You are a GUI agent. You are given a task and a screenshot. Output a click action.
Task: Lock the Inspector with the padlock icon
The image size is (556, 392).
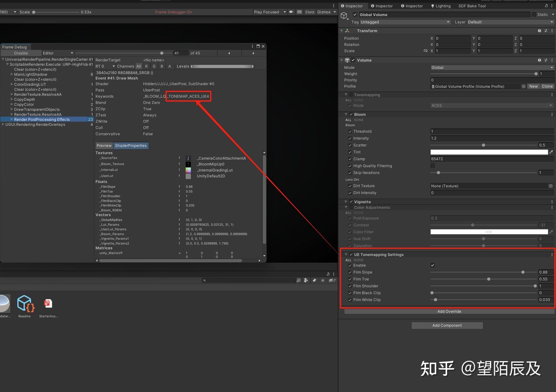pyautogui.click(x=546, y=6)
